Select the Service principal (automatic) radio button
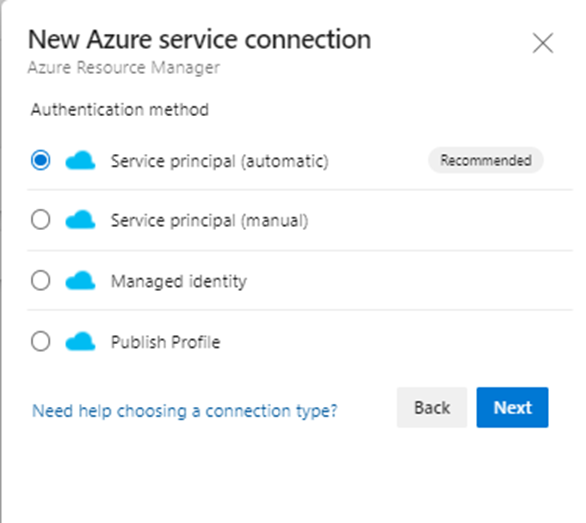Image resolution: width=586 pixels, height=523 pixels. 40,160
